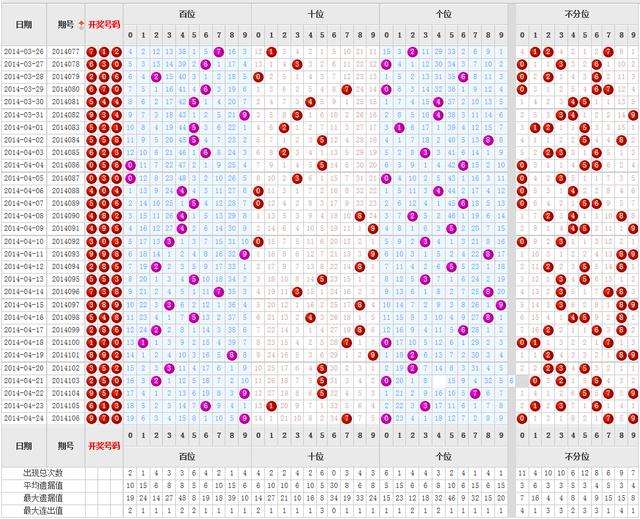Click date 2014-04-03
This screenshot has height=519, width=640.
pos(24,153)
